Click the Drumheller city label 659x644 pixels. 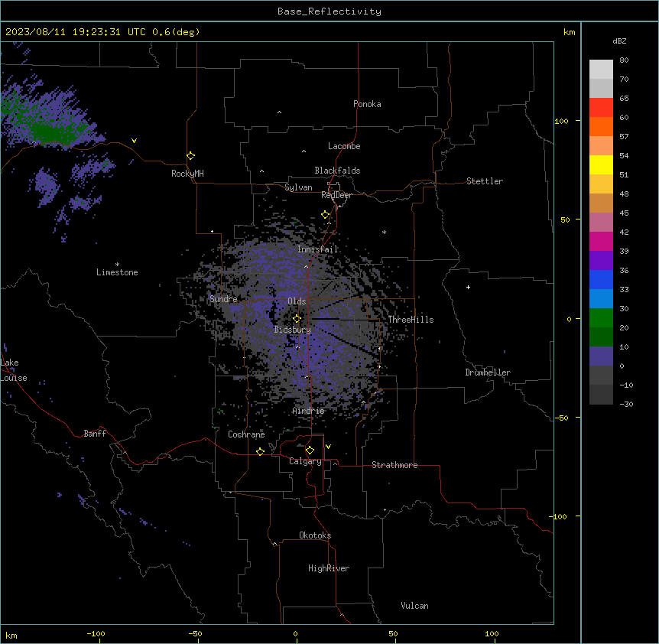coord(488,372)
